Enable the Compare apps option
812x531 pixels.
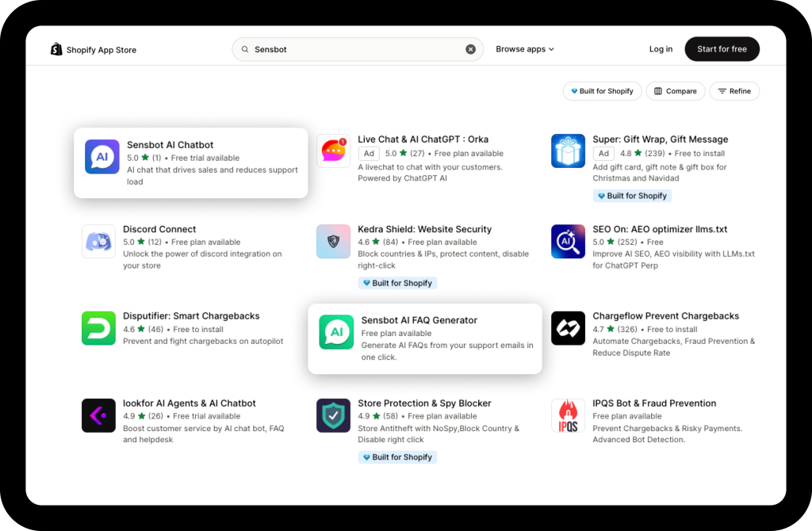(x=676, y=91)
